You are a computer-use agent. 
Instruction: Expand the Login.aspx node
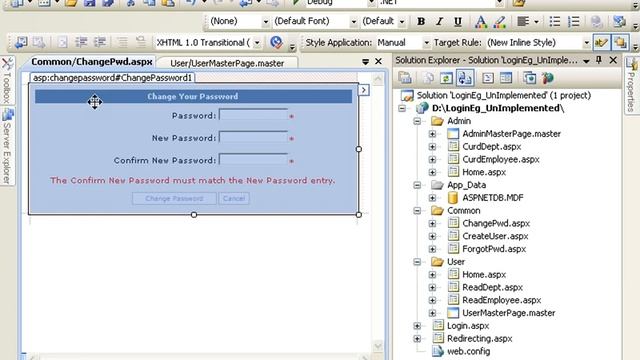pos(417,326)
